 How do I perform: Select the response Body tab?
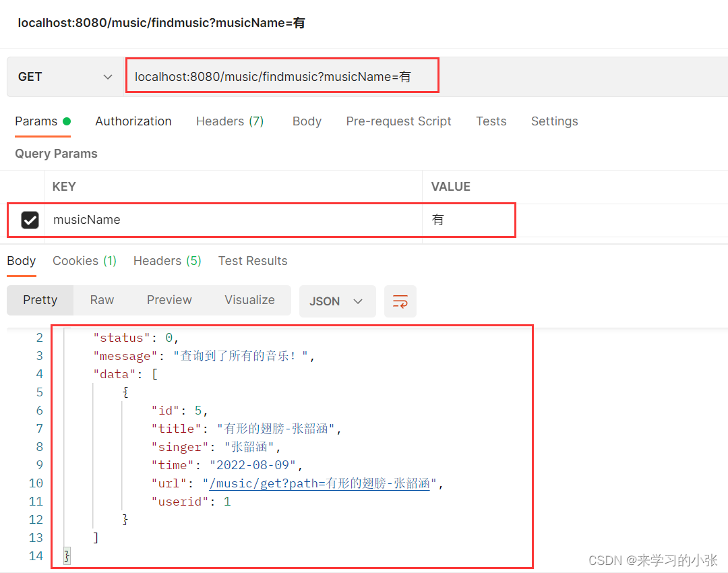tap(22, 261)
